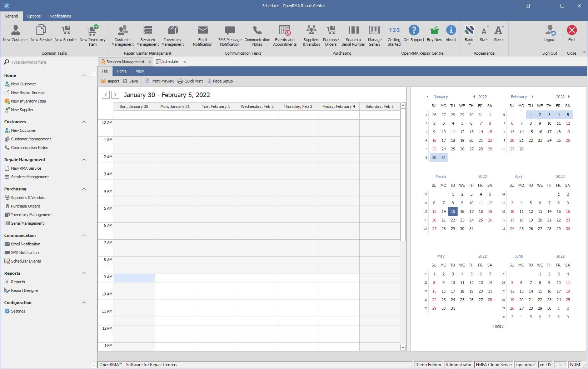Open Customer Management ribbon icon
Image resolution: width=588 pixels, height=369 pixels.
point(123,35)
